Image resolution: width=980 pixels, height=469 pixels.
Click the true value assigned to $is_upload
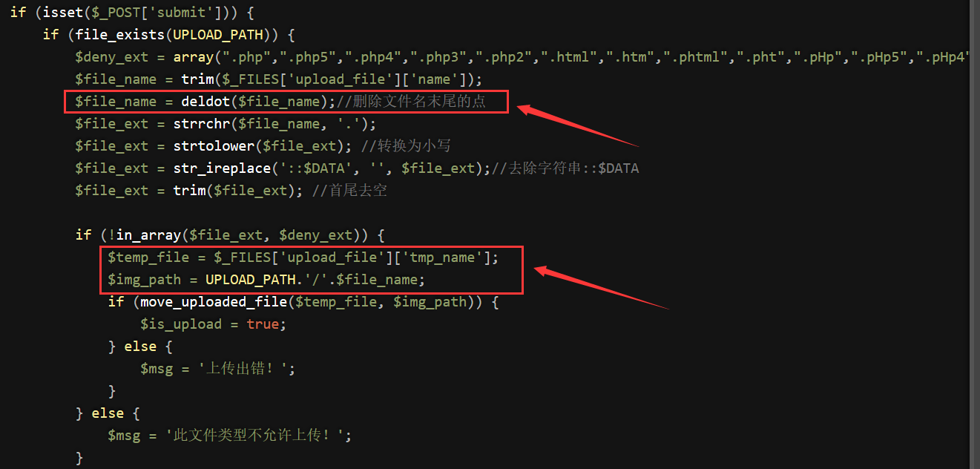[x=263, y=324]
